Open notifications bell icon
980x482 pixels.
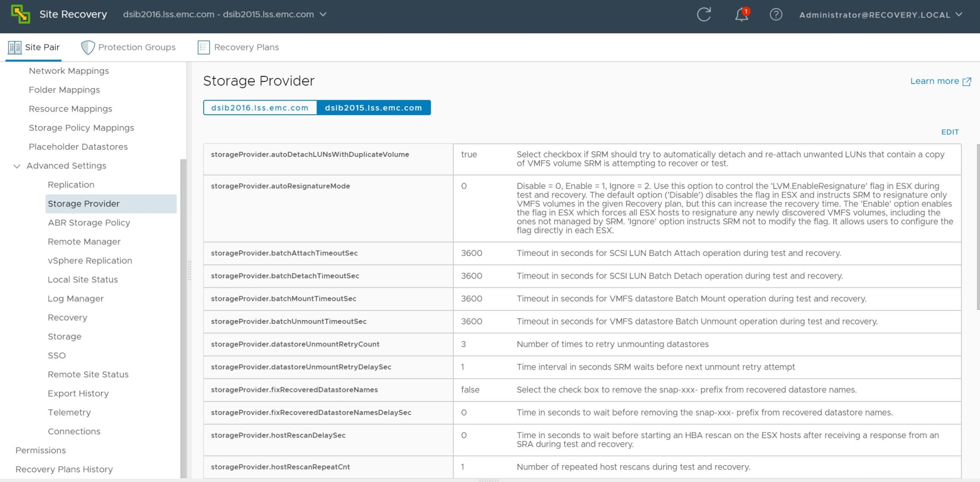[x=742, y=15]
